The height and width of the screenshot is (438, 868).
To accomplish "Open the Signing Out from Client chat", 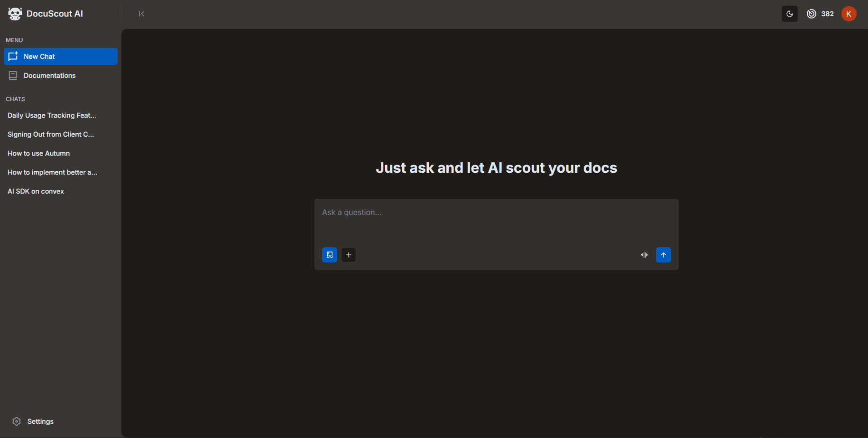I will tap(51, 134).
